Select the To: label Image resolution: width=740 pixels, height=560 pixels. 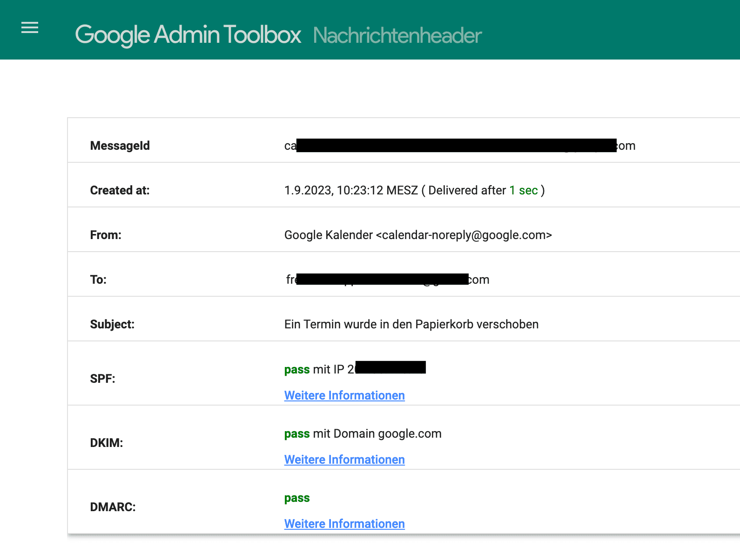(98, 280)
